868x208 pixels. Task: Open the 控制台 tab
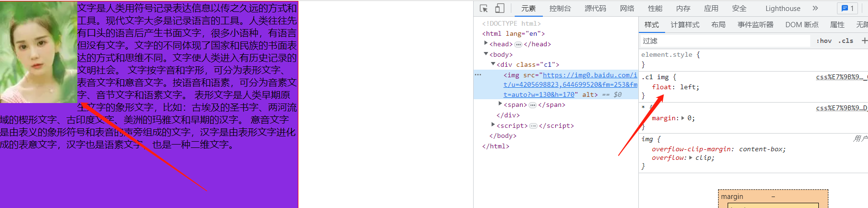pos(560,8)
